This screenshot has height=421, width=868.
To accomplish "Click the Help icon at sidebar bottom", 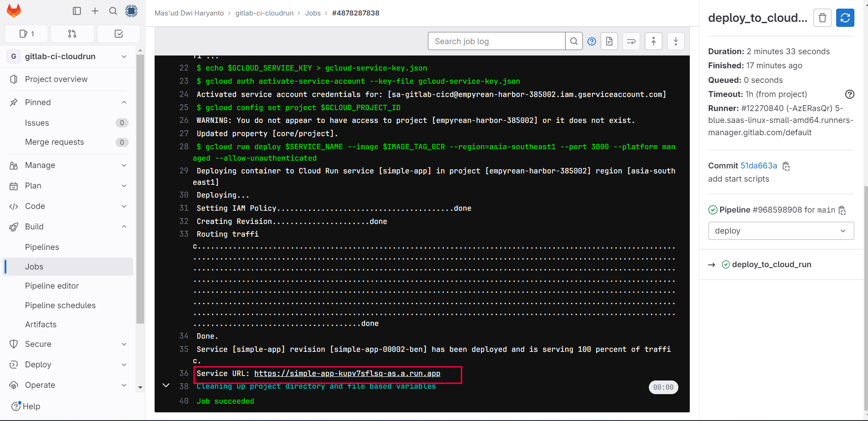I will tap(15, 406).
